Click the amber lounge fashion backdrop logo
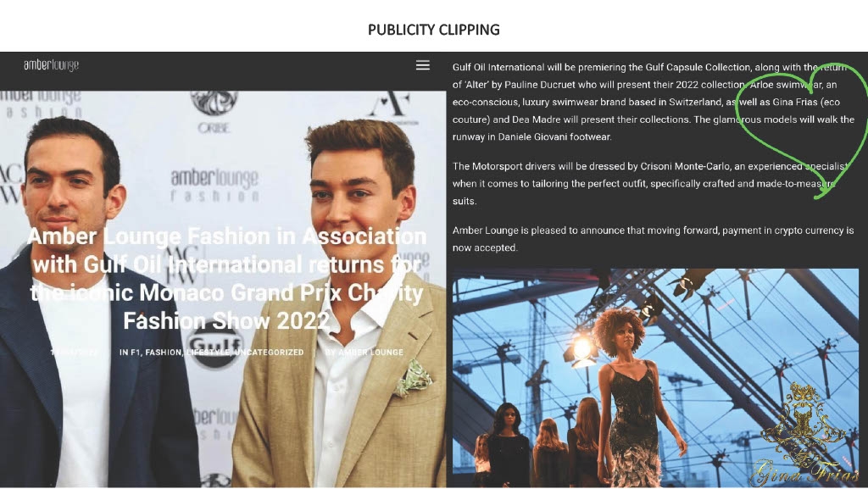Screen dimensions: 868x489 tap(214, 185)
